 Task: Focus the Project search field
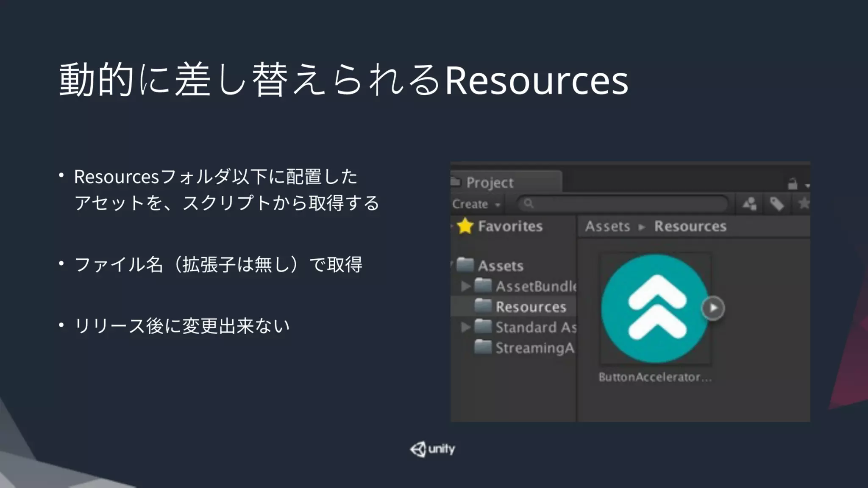point(623,204)
